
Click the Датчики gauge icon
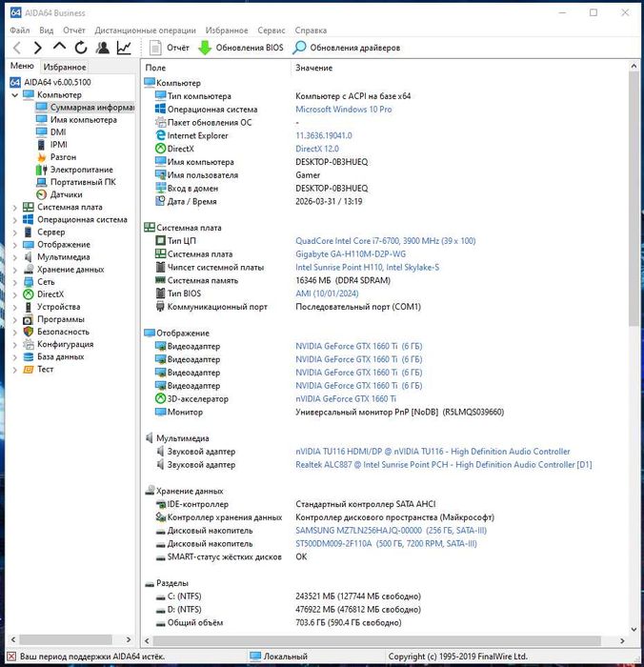42,194
